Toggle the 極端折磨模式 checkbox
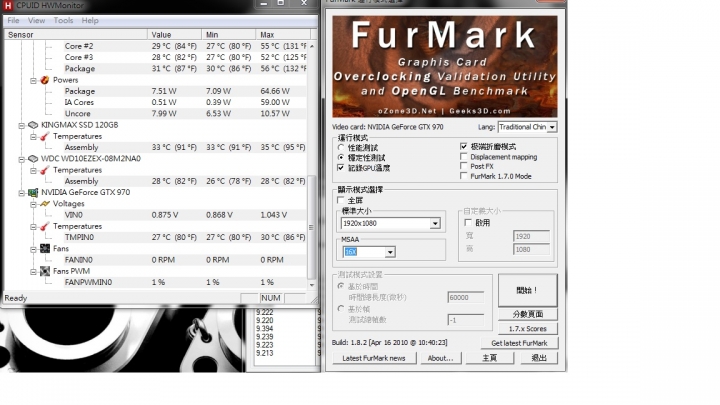This screenshot has height=405, width=720. tap(463, 146)
